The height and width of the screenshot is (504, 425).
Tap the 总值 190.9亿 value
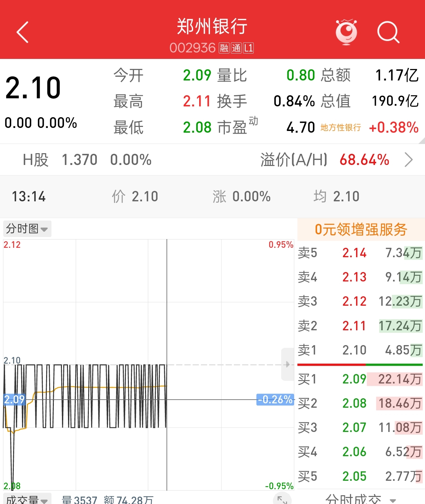395,101
